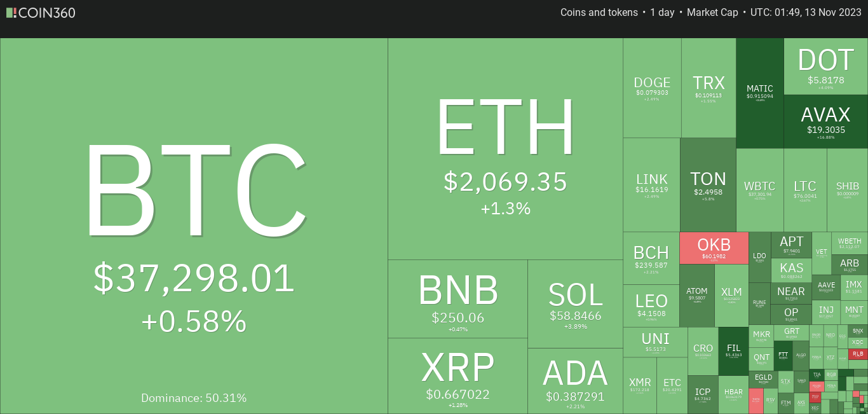
Task: Select the FIL tile
Action: coord(733,351)
